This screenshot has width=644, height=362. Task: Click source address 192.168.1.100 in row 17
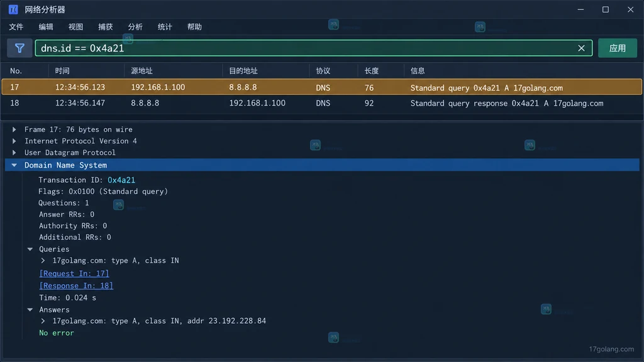coord(158,87)
